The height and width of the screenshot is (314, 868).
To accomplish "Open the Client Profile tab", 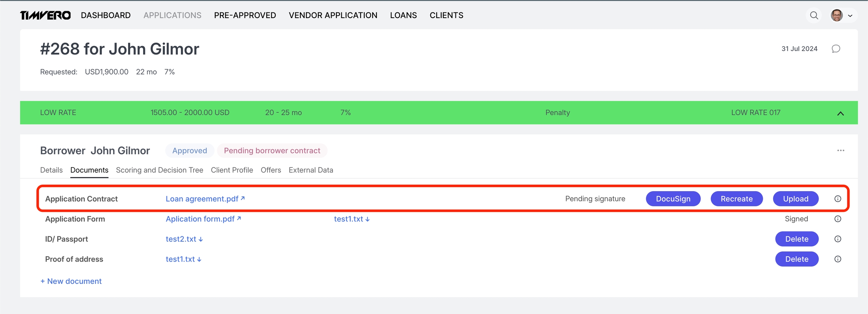I will [232, 170].
